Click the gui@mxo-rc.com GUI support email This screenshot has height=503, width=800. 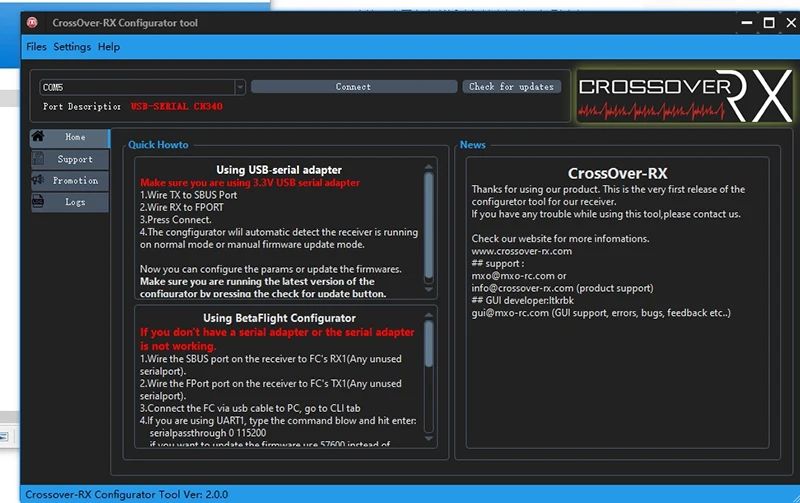pyautogui.click(x=510, y=313)
